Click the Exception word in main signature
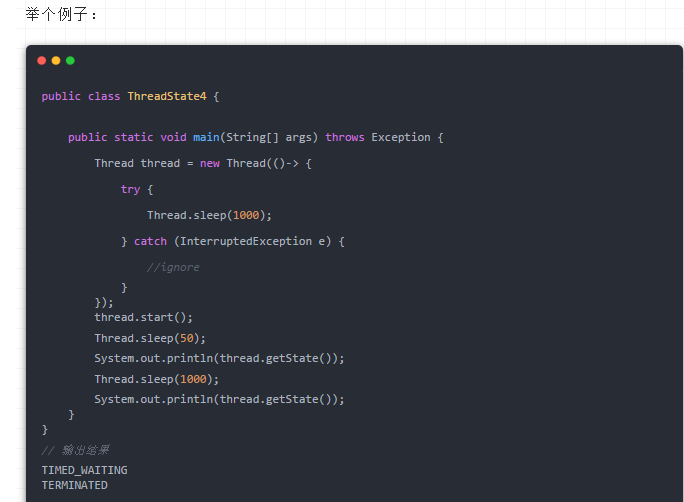 (401, 137)
